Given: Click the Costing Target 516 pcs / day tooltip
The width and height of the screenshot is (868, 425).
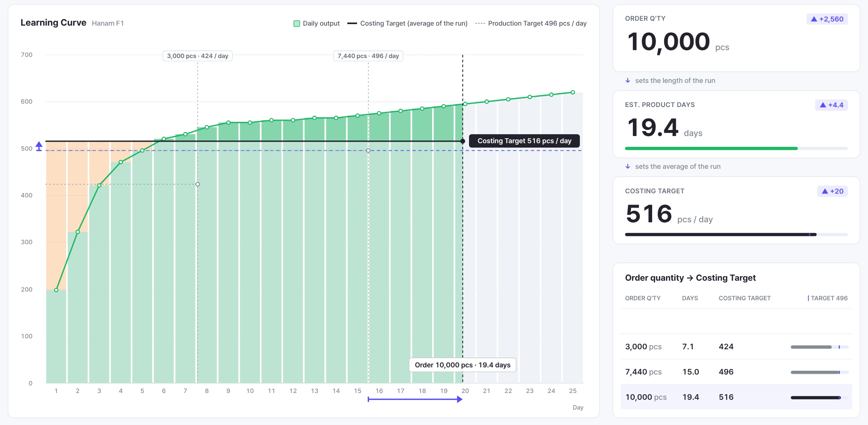Looking at the screenshot, I should (x=524, y=141).
